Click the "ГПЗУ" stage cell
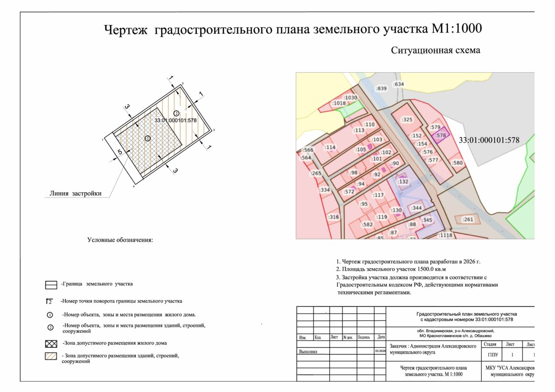 [493, 355]
